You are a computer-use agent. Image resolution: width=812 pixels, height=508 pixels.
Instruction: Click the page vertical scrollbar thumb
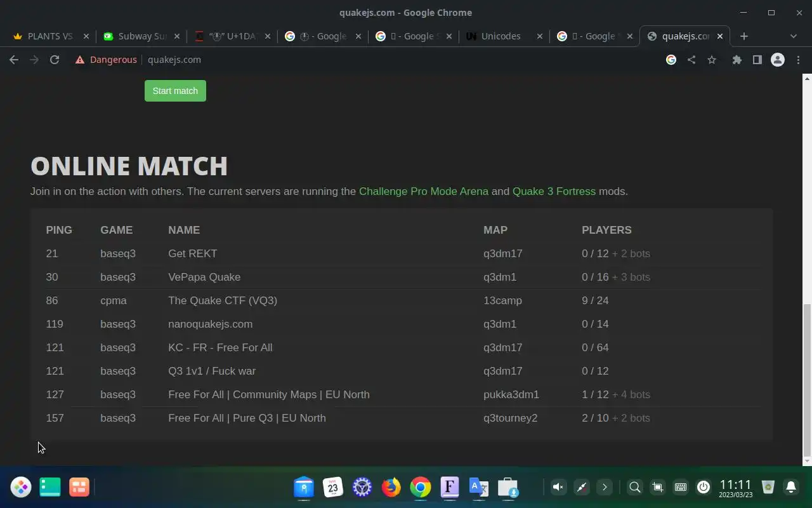[x=807, y=380]
